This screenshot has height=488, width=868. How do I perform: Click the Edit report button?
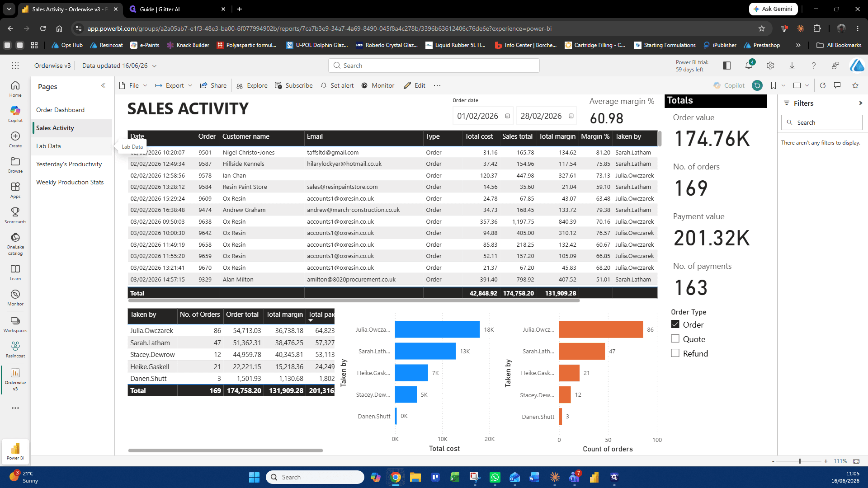(415, 85)
